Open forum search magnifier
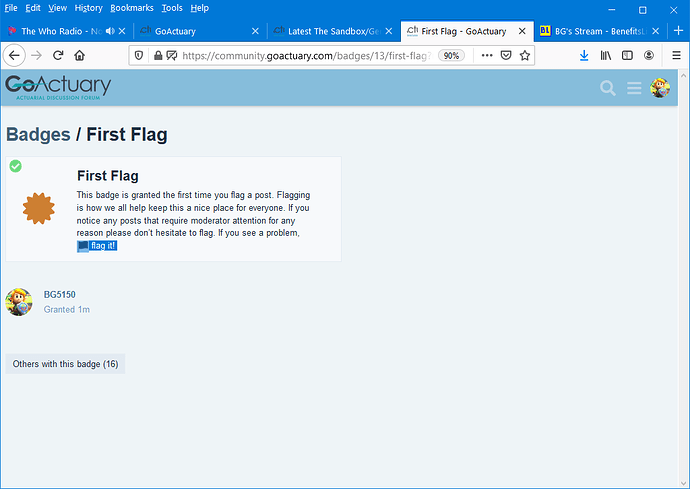The height and width of the screenshot is (489, 690). pos(608,88)
